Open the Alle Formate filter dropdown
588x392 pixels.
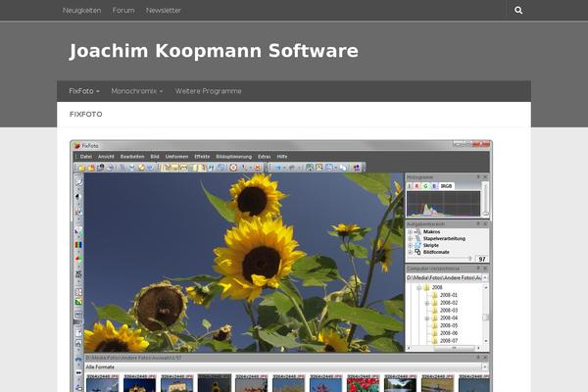(x=485, y=367)
